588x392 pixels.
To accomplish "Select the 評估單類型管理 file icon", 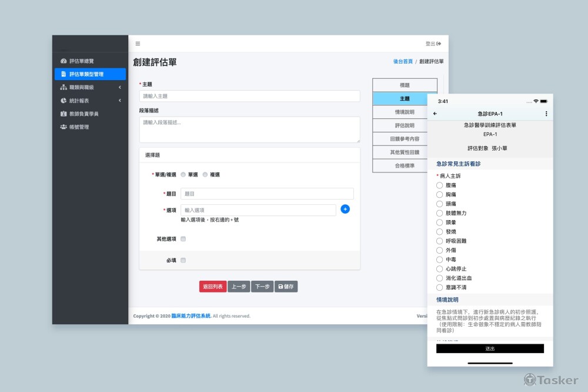I will [x=63, y=74].
